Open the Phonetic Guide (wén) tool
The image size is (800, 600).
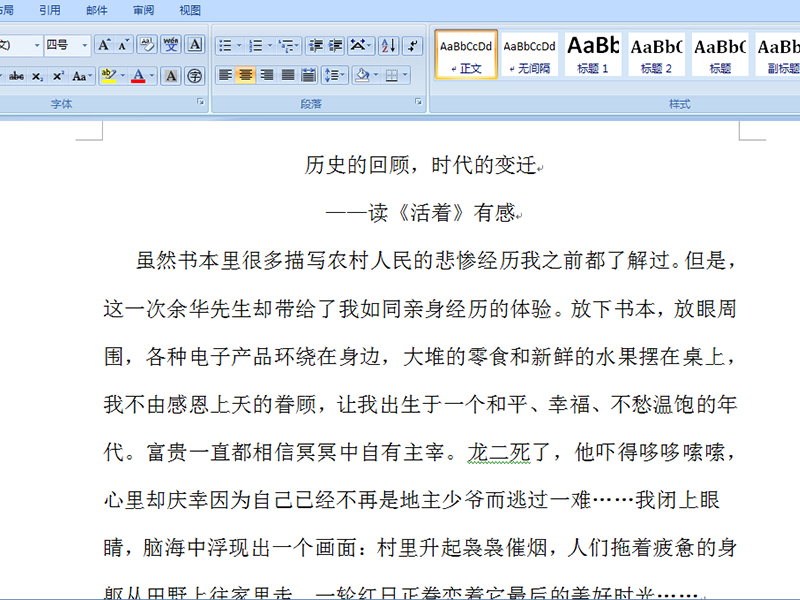click(171, 45)
